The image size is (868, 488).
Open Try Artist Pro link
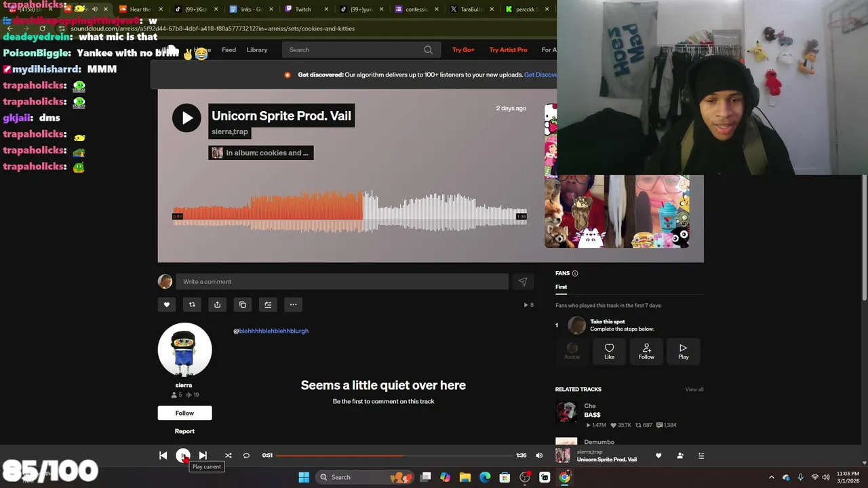508,49
